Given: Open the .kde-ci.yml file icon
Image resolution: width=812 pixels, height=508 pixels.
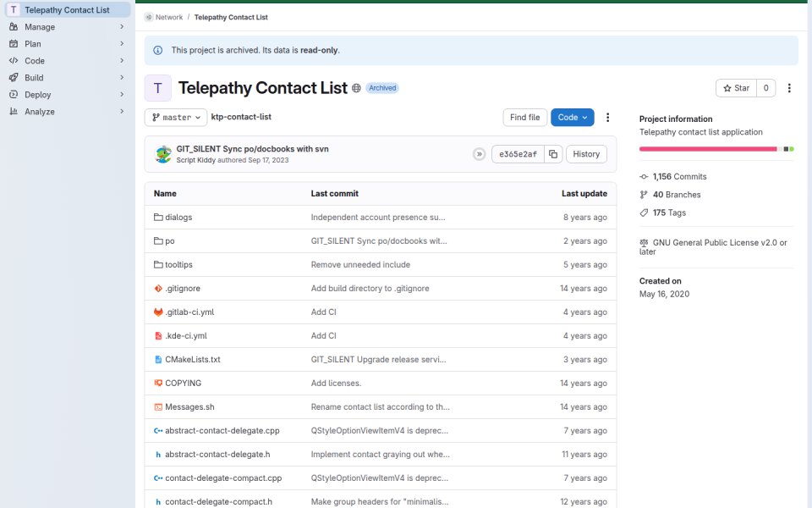Looking at the screenshot, I should (158, 336).
